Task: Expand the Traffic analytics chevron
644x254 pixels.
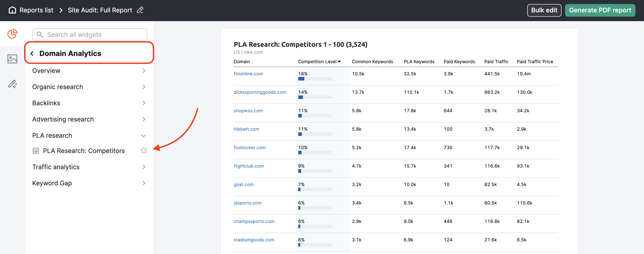Action: pos(144,167)
